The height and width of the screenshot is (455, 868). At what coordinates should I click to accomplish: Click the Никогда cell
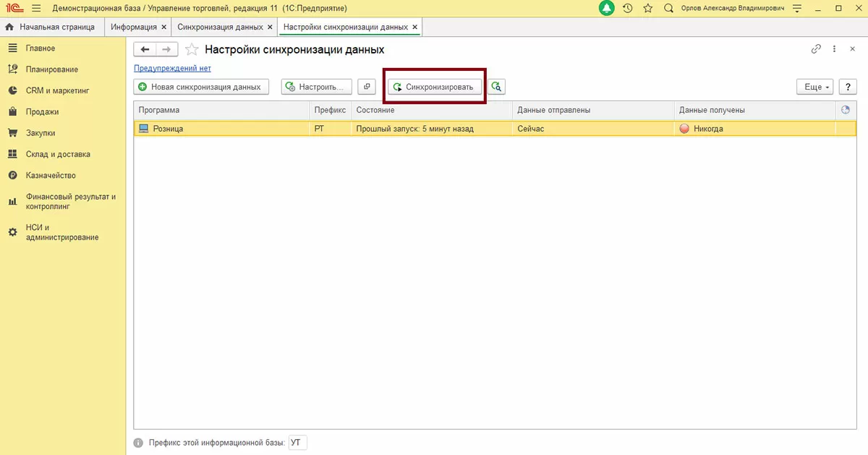coord(755,129)
